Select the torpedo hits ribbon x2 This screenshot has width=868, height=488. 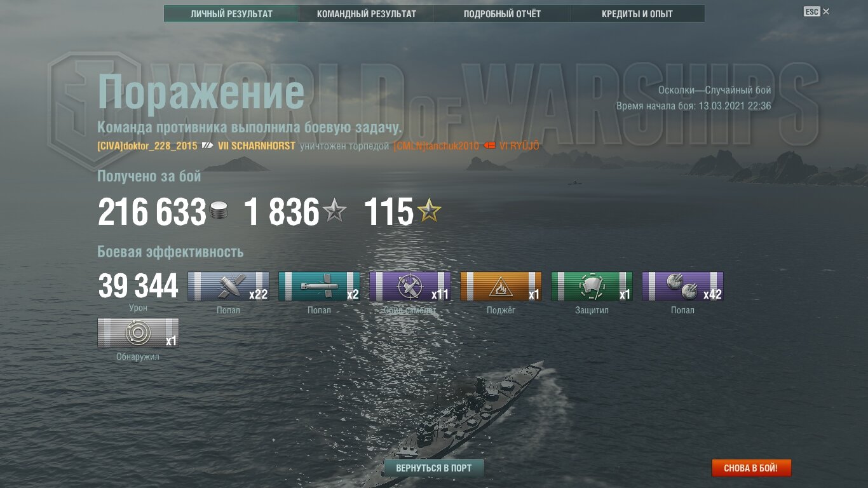tap(319, 287)
